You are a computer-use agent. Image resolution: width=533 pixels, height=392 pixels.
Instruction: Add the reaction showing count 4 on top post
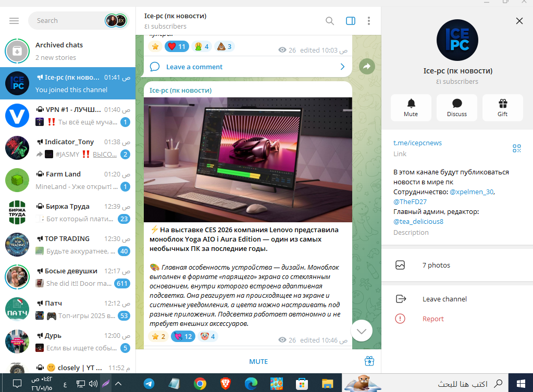tap(202, 46)
